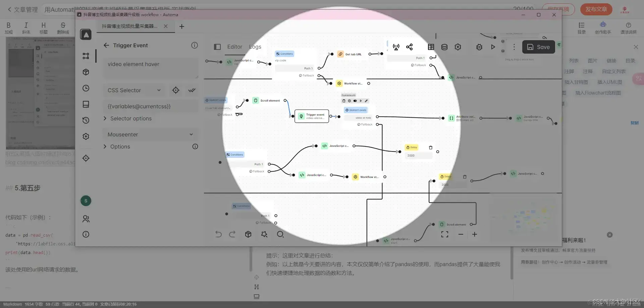
Task: Open workflow settings gear in editor toolbar
Action: pyautogui.click(x=458, y=47)
